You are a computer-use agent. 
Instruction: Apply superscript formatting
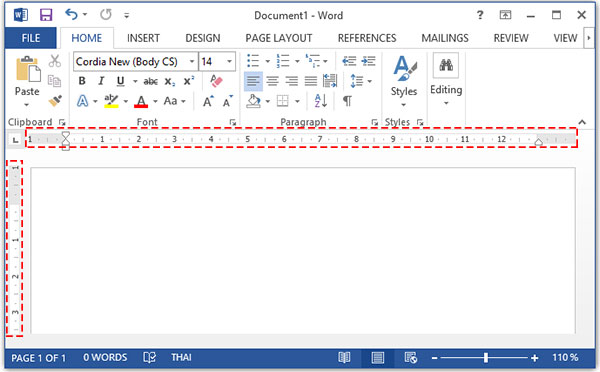(x=188, y=81)
